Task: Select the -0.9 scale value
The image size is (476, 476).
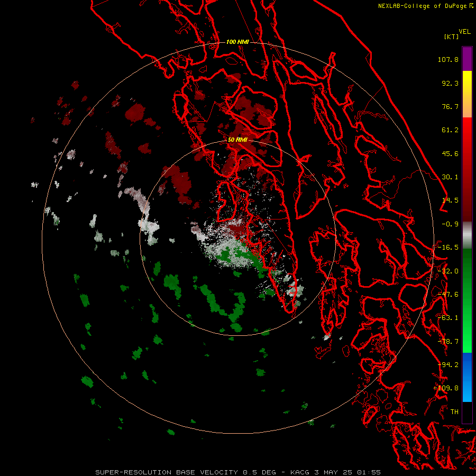Action: pos(450,224)
